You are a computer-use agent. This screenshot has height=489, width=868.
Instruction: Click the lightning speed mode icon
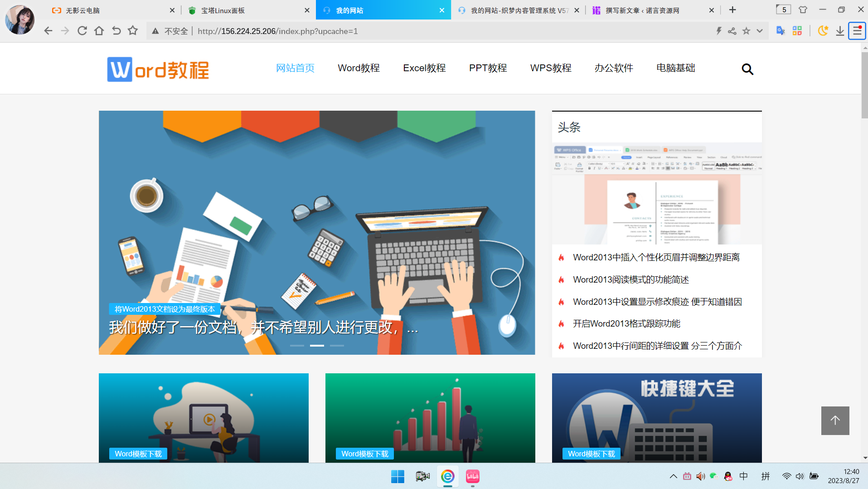click(x=718, y=31)
